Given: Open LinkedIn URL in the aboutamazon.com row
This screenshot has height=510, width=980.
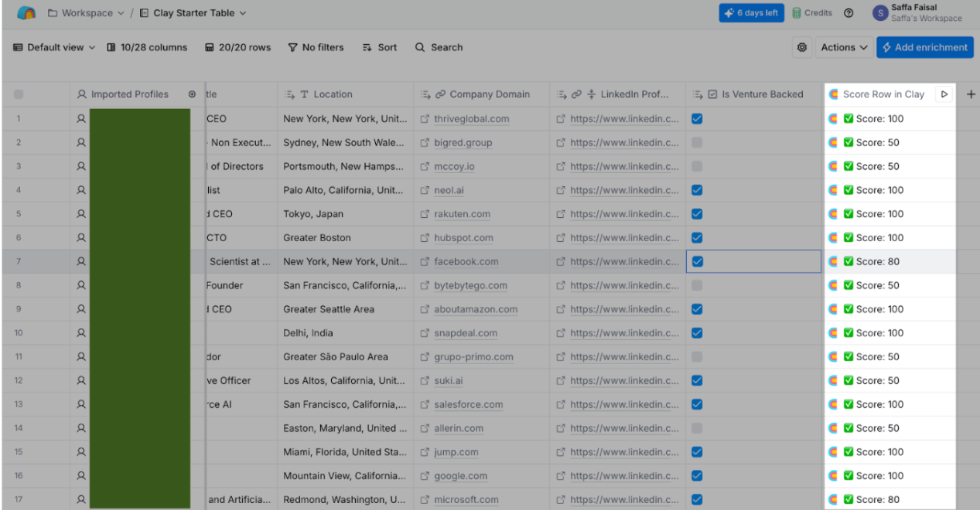Looking at the screenshot, I should click(625, 309).
